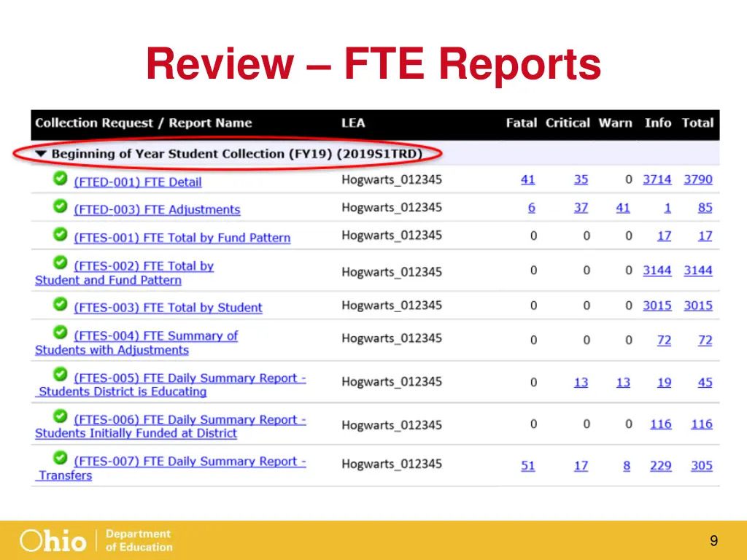Open FTES-005 Daily Summary Students District is Educating
The image size is (747, 560).
[x=171, y=385]
